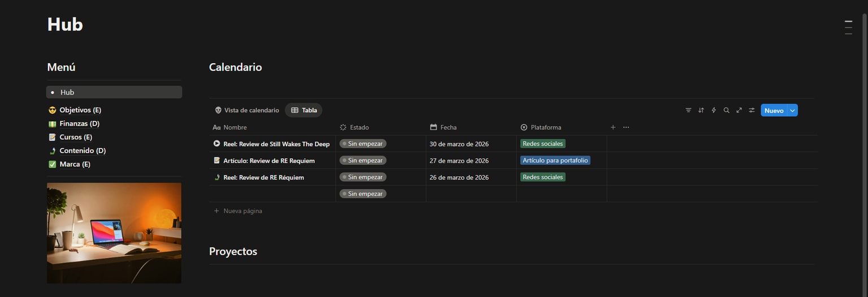Select the Tabla view tab
Viewport: 868px width, 297px height.
click(x=304, y=110)
